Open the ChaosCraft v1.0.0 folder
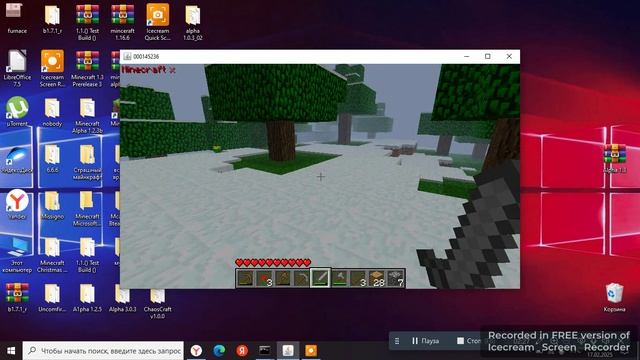The image size is (640, 360). pos(158,303)
